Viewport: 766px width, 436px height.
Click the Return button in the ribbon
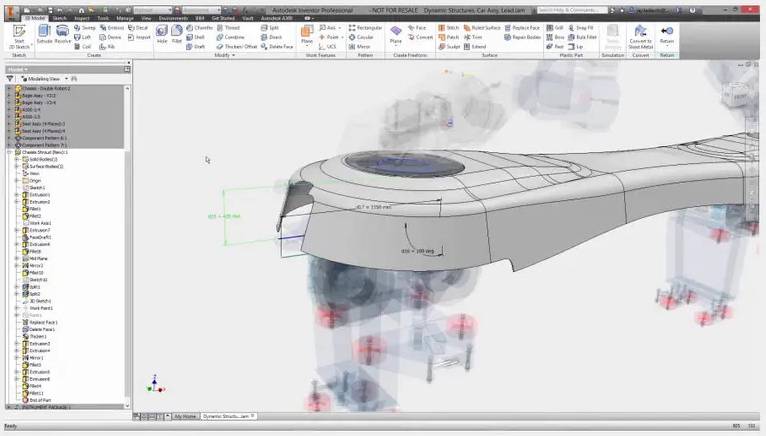667,35
